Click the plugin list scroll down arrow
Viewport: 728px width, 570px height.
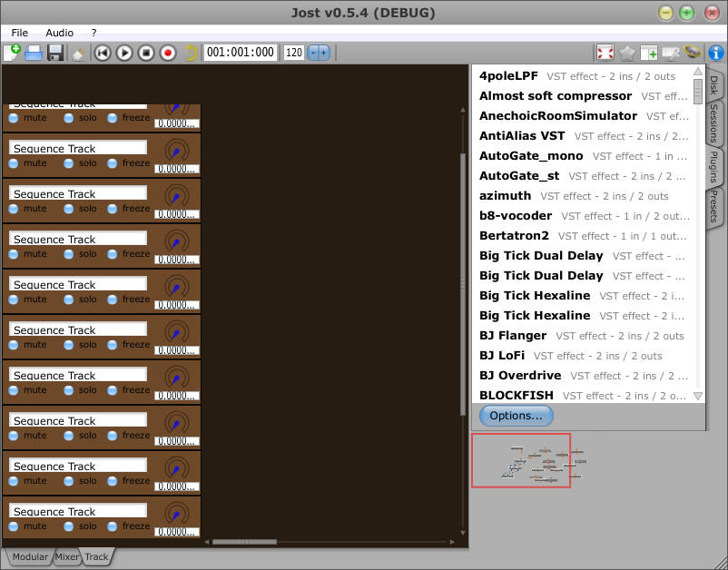click(698, 396)
